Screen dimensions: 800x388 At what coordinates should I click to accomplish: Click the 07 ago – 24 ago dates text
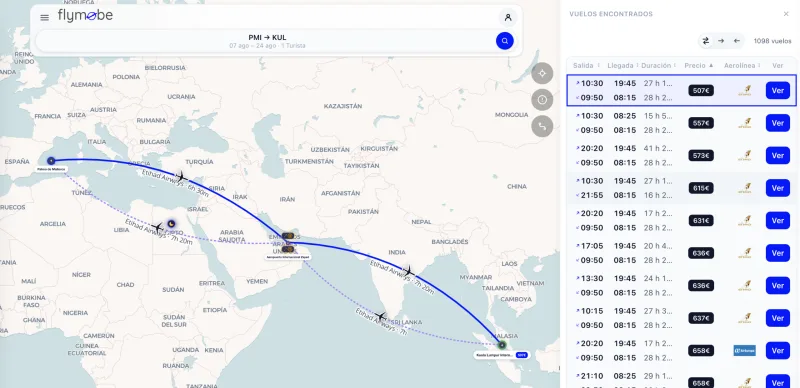(253, 45)
